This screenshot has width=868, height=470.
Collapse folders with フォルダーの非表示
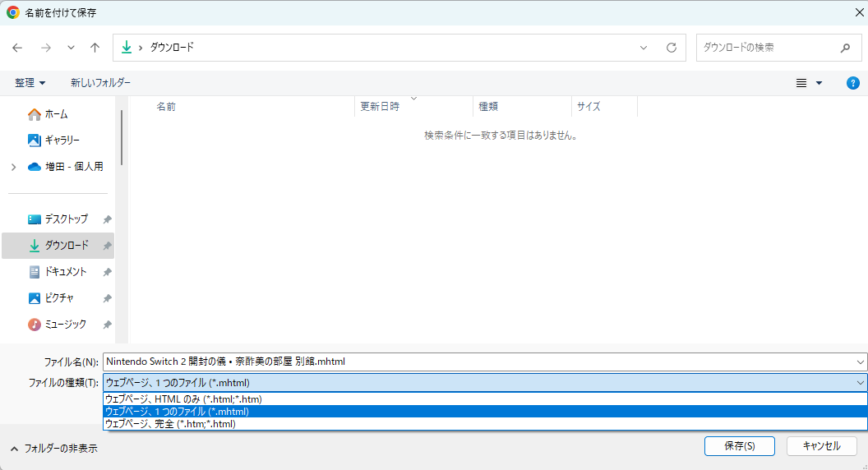coord(53,449)
